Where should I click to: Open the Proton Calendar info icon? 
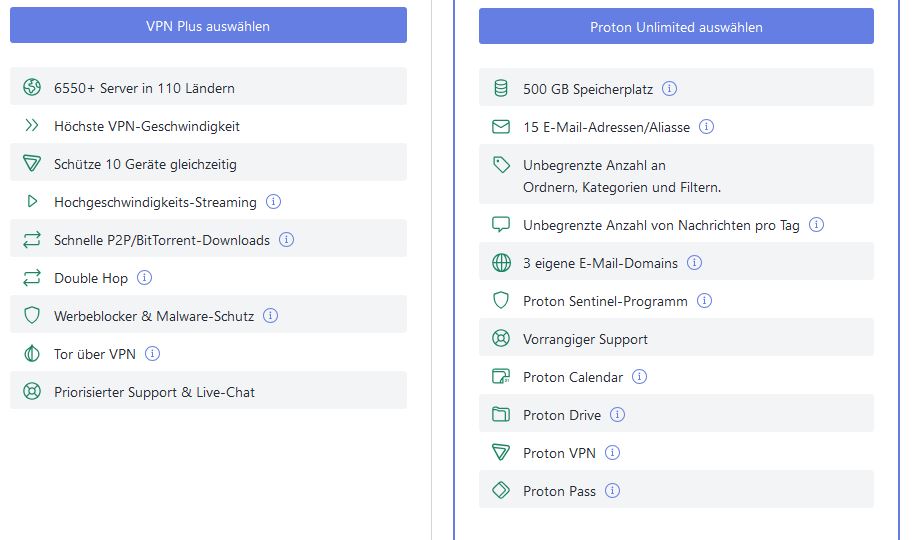tap(640, 377)
